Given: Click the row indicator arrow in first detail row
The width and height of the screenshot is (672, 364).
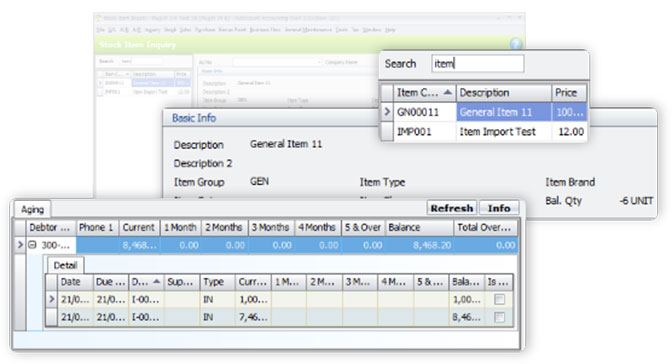Looking at the screenshot, I should [51, 299].
